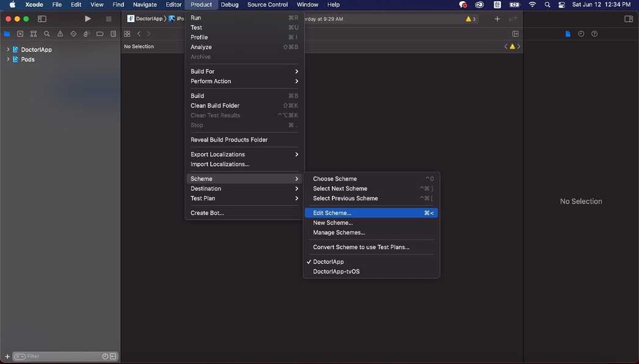
Task: Click the Spotlight search icon in menu bar
Action: pyautogui.click(x=547, y=4)
